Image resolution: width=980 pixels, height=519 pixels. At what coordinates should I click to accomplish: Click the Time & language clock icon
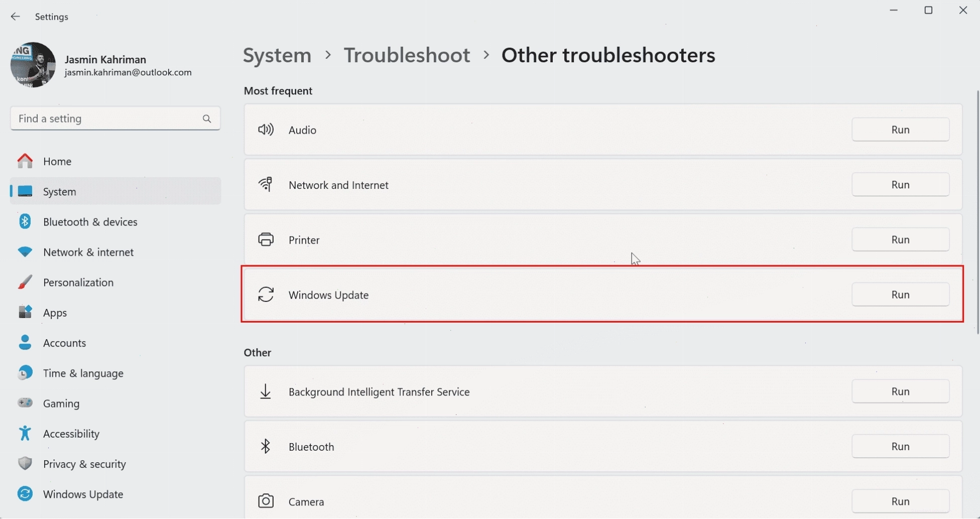(x=25, y=373)
